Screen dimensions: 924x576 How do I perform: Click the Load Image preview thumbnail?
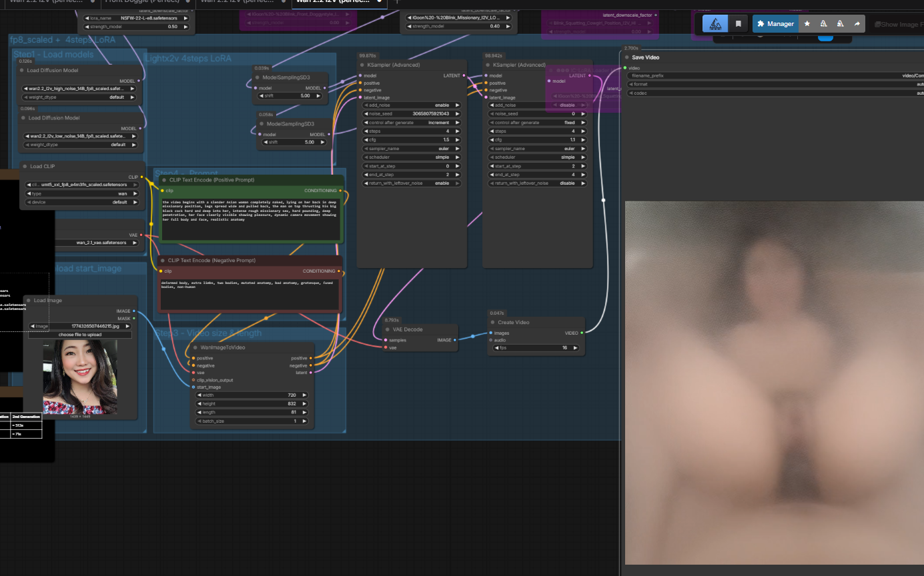(x=80, y=377)
